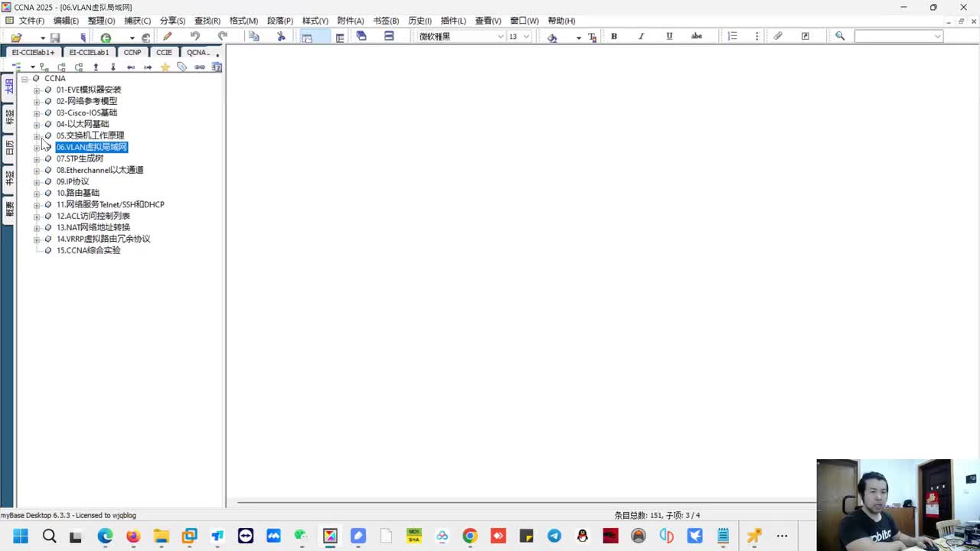Open Google Chrome from the taskbar

(470, 536)
